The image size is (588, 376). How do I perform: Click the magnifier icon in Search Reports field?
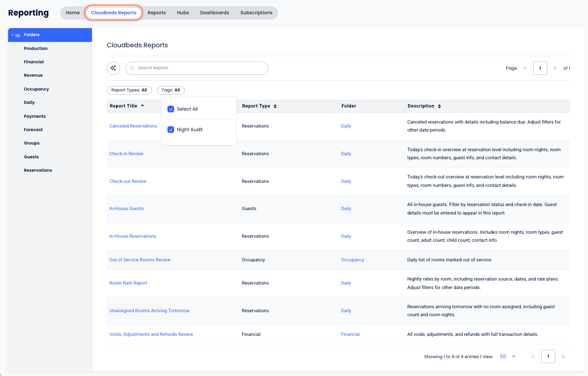pos(132,68)
